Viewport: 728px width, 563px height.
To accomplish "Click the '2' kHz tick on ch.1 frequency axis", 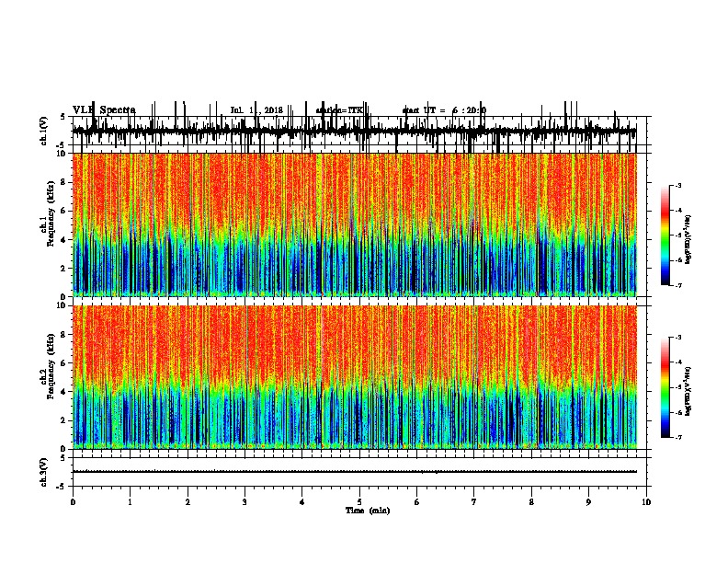I will pos(64,269).
